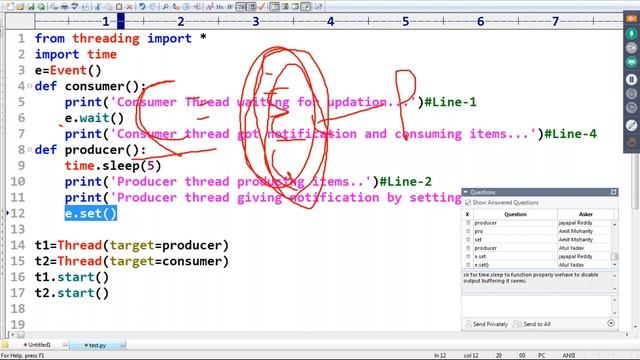This screenshot has width=640, height=360.
Task: Click the pop-out icon on the Questions panel header
Action: [613, 192]
